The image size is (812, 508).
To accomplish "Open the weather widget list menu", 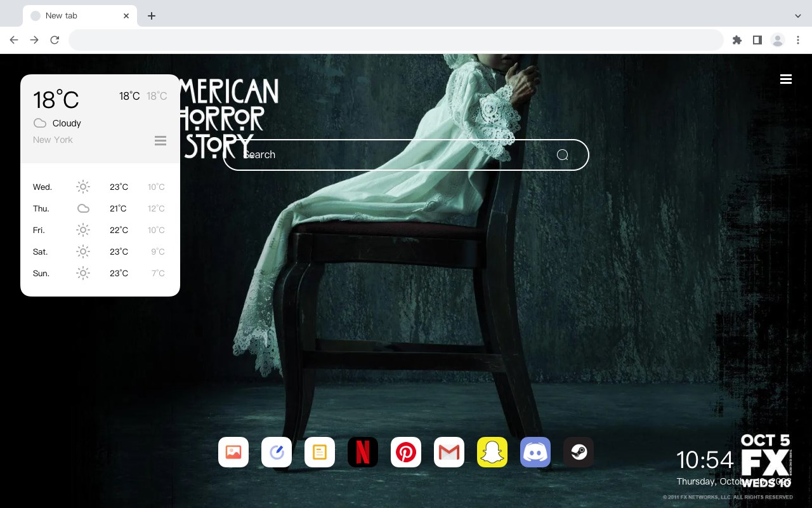I will pyautogui.click(x=160, y=140).
